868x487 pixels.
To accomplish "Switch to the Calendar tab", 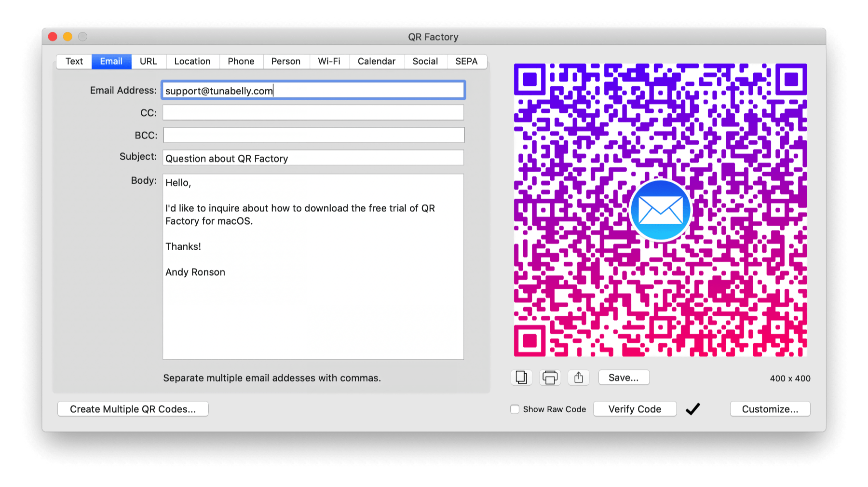I will [x=377, y=61].
